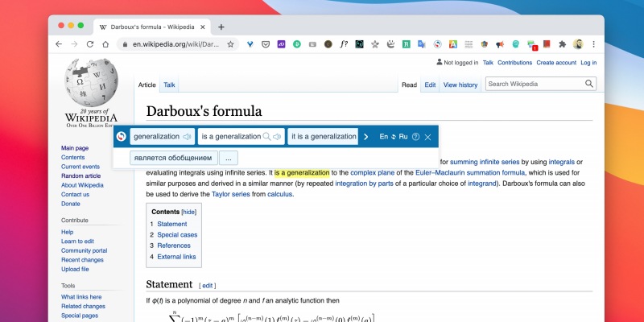Open the f? font extension
The image size is (644, 322).
pyautogui.click(x=344, y=44)
